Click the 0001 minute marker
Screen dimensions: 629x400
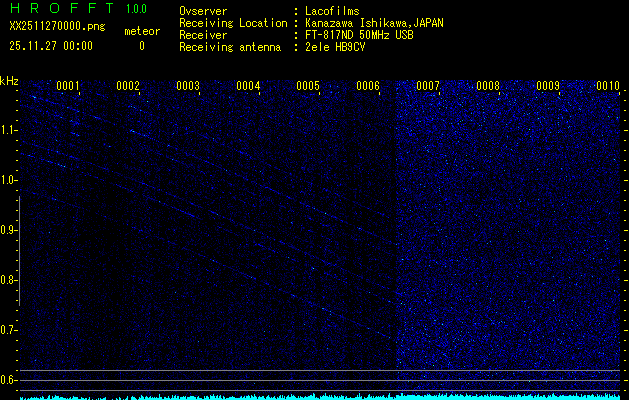pos(68,86)
